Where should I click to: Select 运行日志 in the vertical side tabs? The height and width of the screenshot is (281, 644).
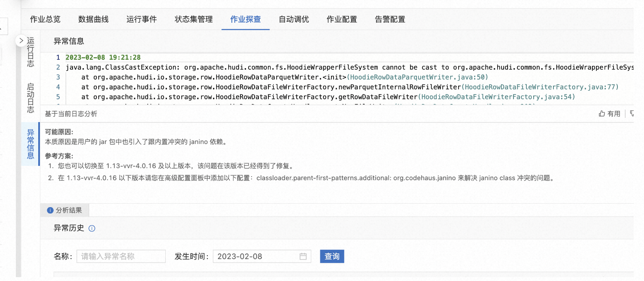(x=30, y=52)
